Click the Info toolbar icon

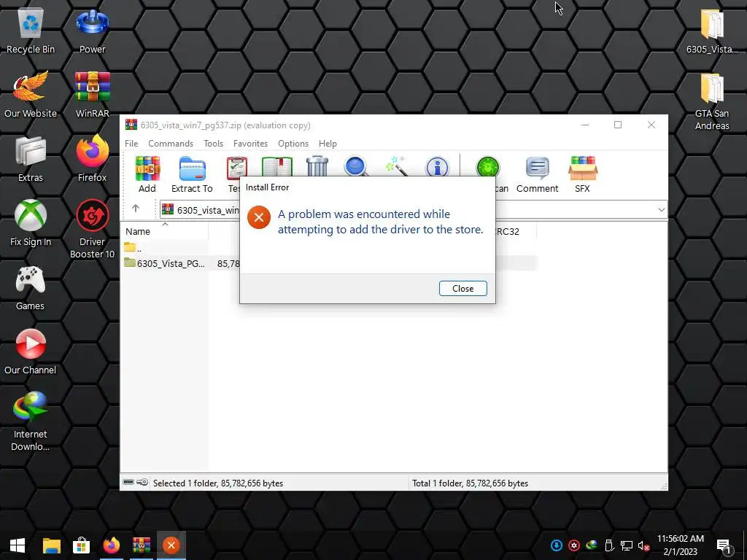tap(437, 166)
